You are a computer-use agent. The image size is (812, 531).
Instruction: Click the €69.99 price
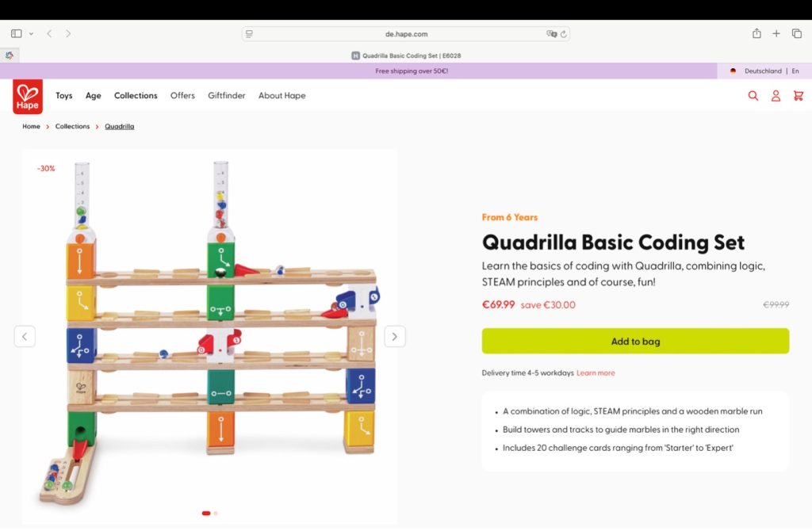498,304
